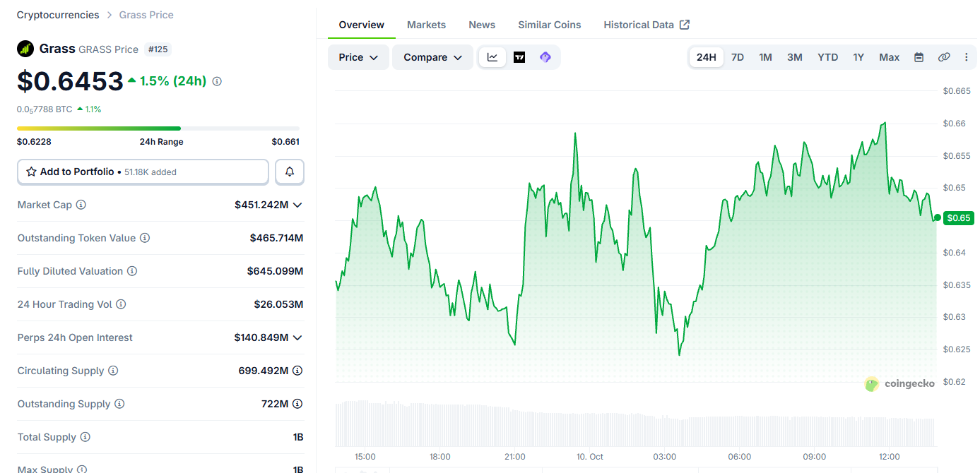Select the 1M time range
980x473 pixels.
(x=765, y=57)
